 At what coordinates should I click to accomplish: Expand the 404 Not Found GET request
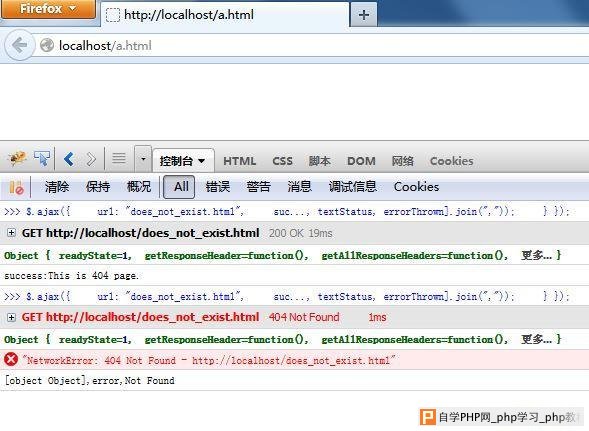11,318
